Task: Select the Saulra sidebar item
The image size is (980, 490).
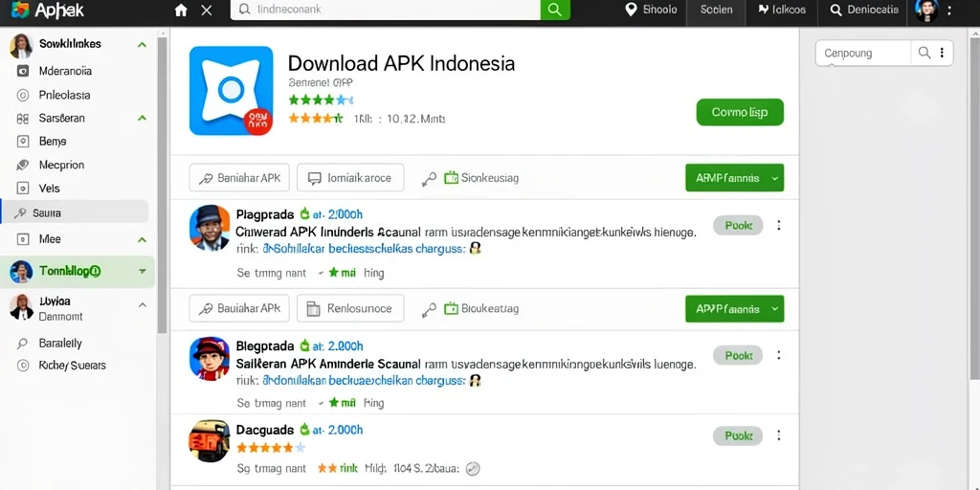Action: 75,212
